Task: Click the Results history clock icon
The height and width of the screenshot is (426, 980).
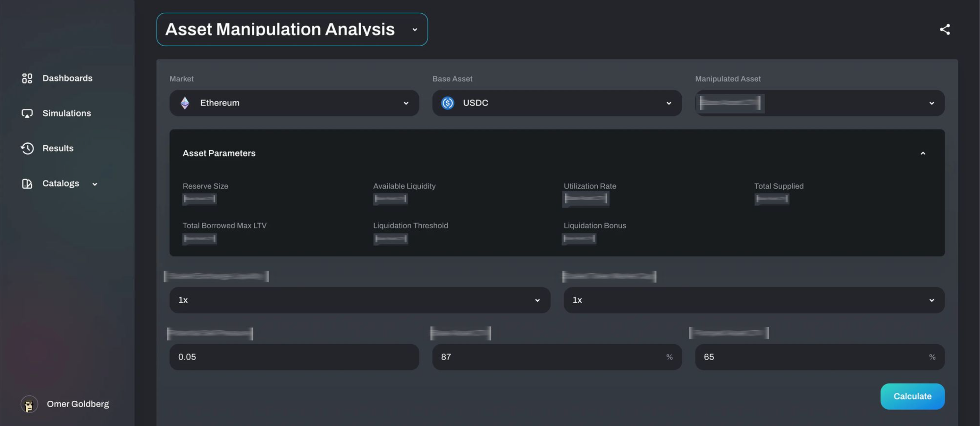Action: coord(27,148)
